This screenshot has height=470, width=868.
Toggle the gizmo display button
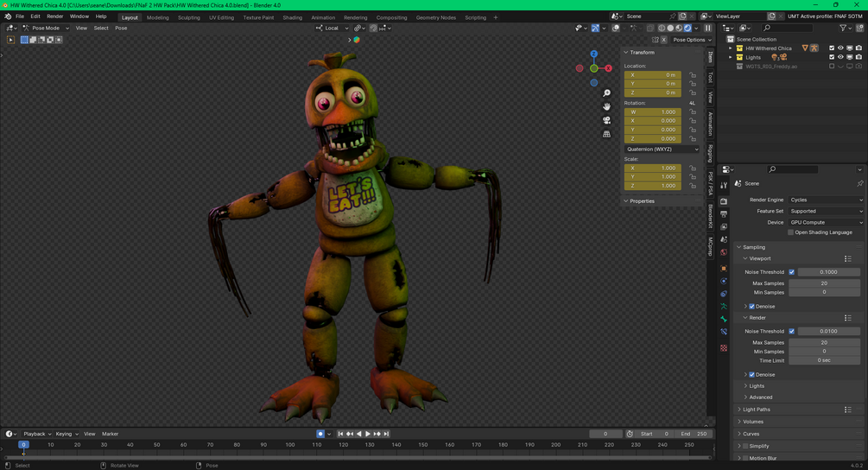point(595,28)
